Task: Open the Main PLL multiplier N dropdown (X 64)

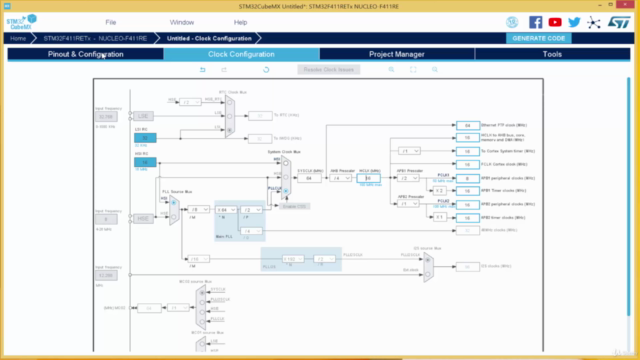Action: point(226,209)
